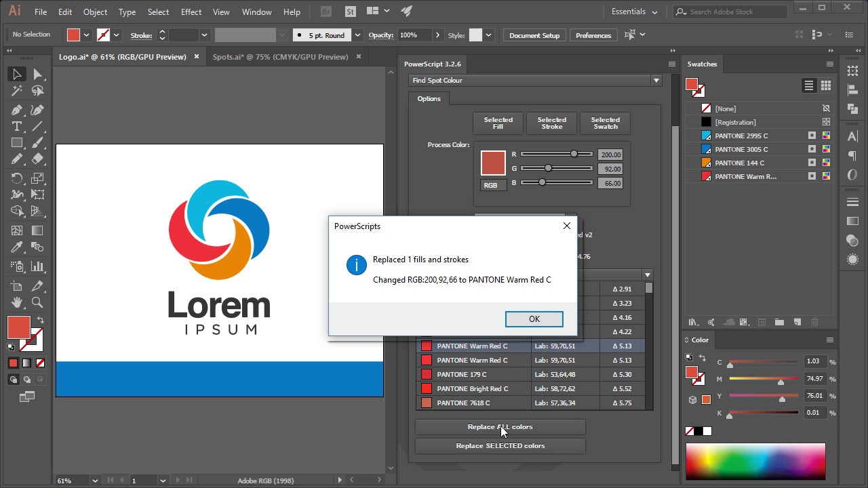Select the Scale tool
Viewport: 868px width, 488px height.
[38, 178]
